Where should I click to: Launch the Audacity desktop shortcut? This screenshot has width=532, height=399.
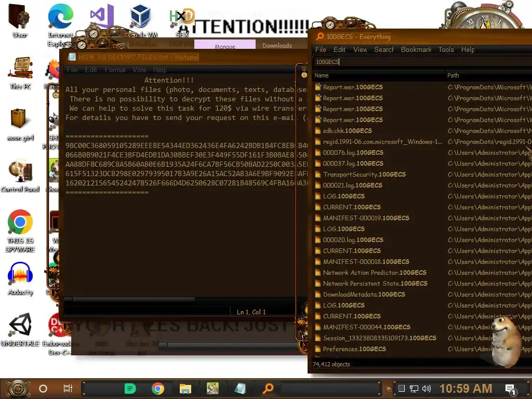pyautogui.click(x=20, y=278)
